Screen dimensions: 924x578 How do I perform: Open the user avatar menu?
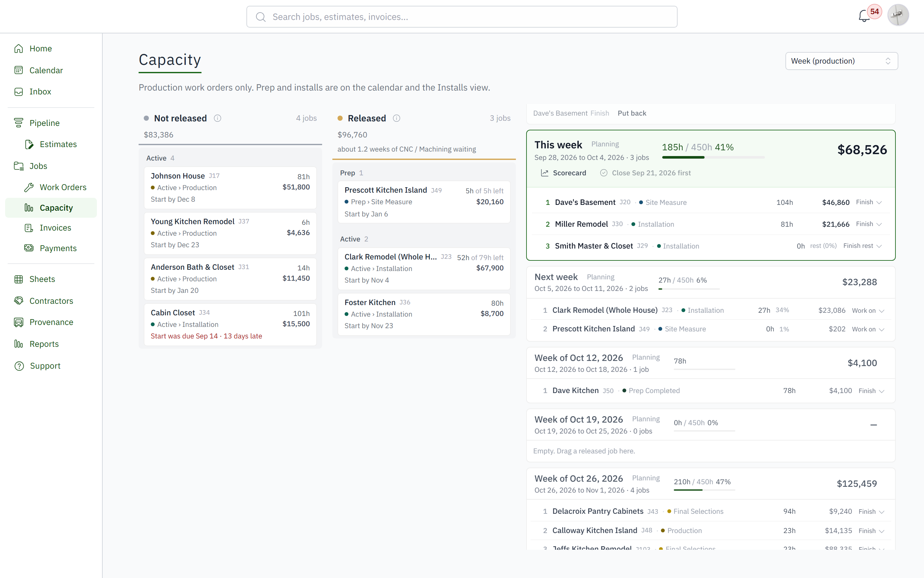[898, 15]
